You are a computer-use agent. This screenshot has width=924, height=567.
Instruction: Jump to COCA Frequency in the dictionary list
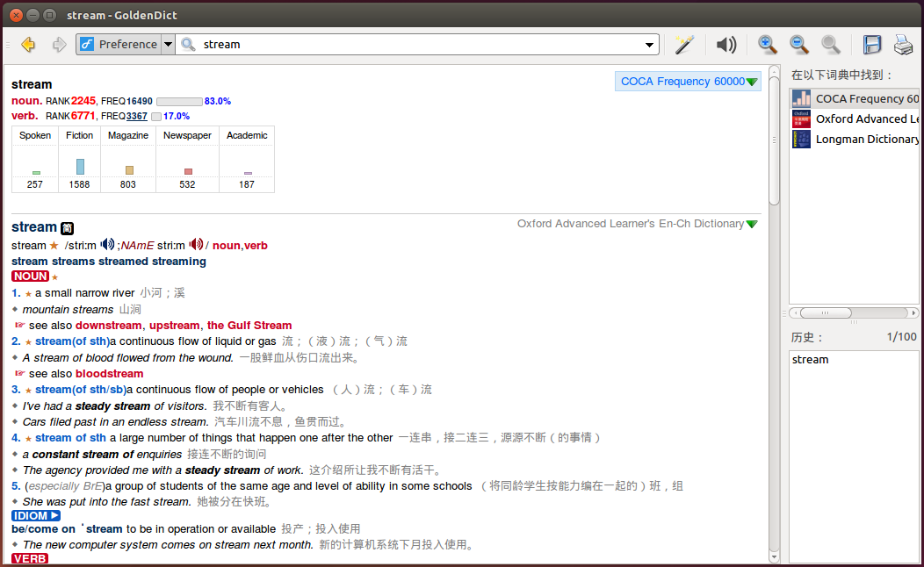pos(854,99)
